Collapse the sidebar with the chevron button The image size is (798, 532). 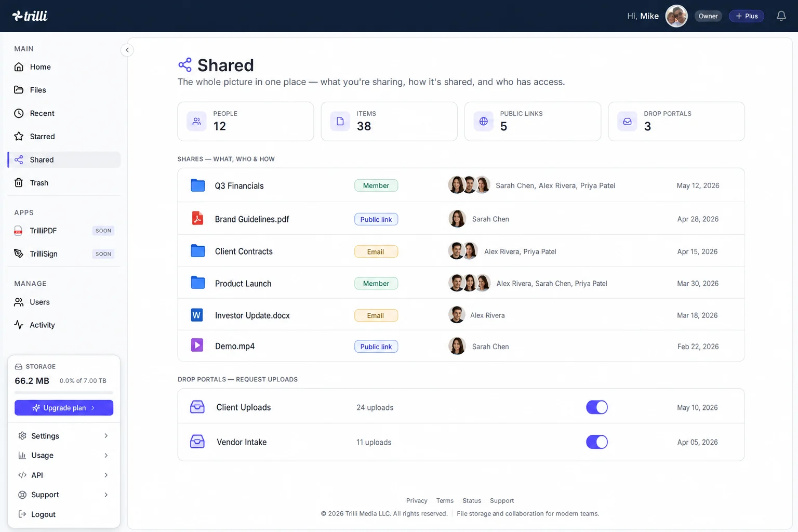point(127,50)
